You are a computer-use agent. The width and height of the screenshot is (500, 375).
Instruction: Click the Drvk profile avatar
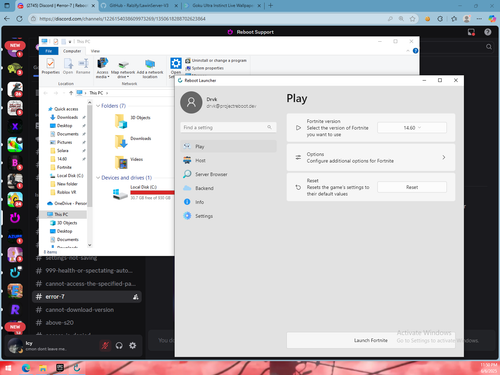(x=191, y=102)
